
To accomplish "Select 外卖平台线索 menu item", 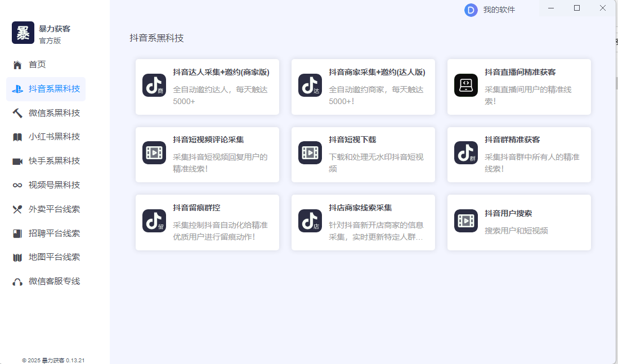I will click(x=54, y=209).
